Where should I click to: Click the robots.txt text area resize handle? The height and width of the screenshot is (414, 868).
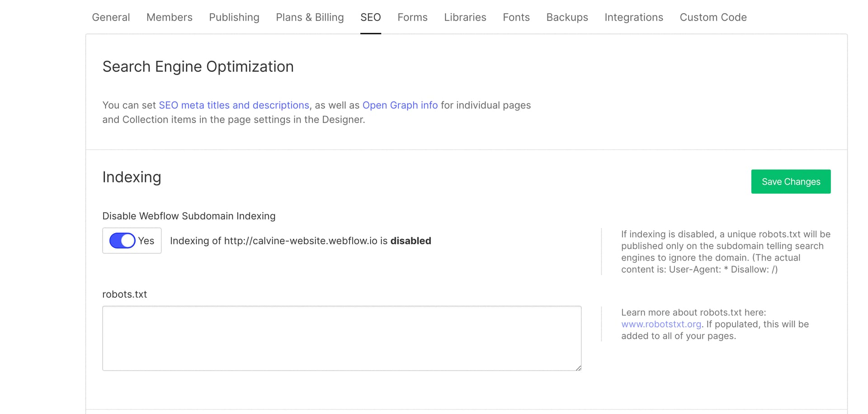point(578,368)
